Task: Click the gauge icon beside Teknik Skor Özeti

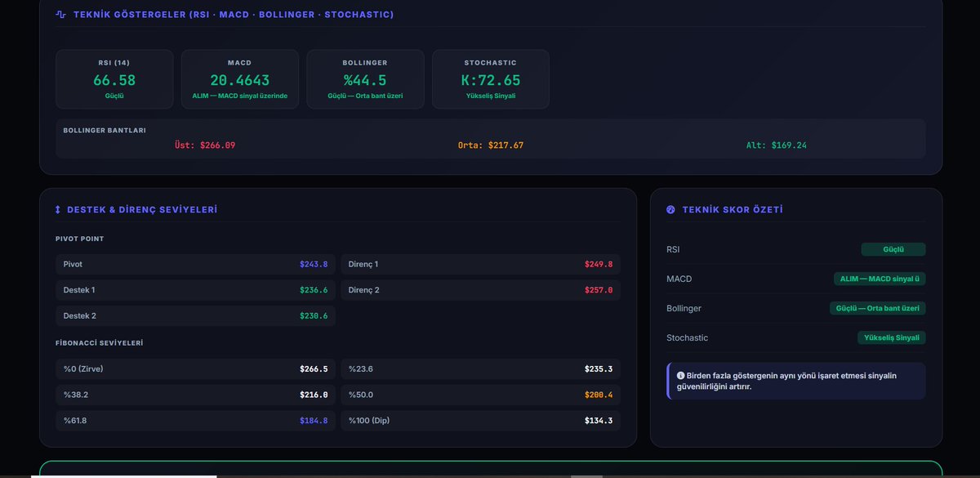Action: (x=671, y=210)
